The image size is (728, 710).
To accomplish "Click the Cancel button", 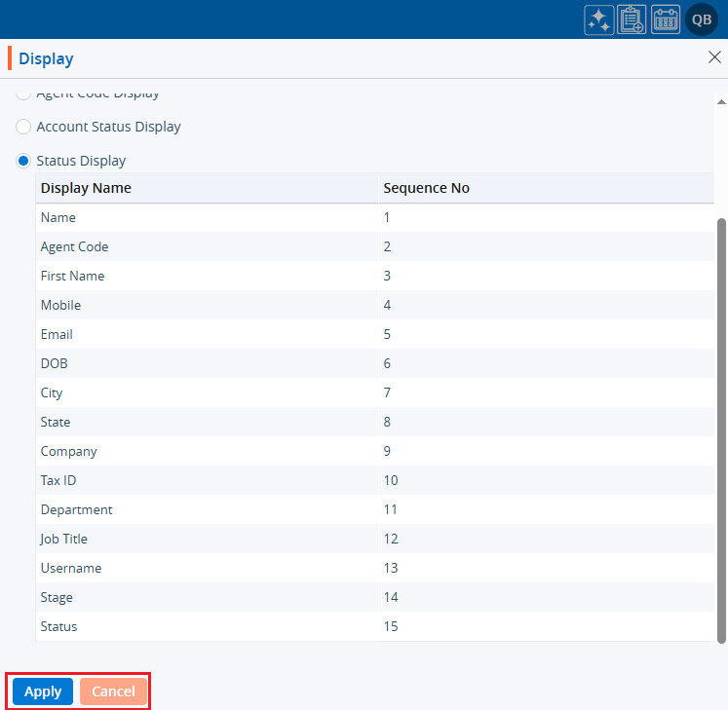I will [x=113, y=691].
